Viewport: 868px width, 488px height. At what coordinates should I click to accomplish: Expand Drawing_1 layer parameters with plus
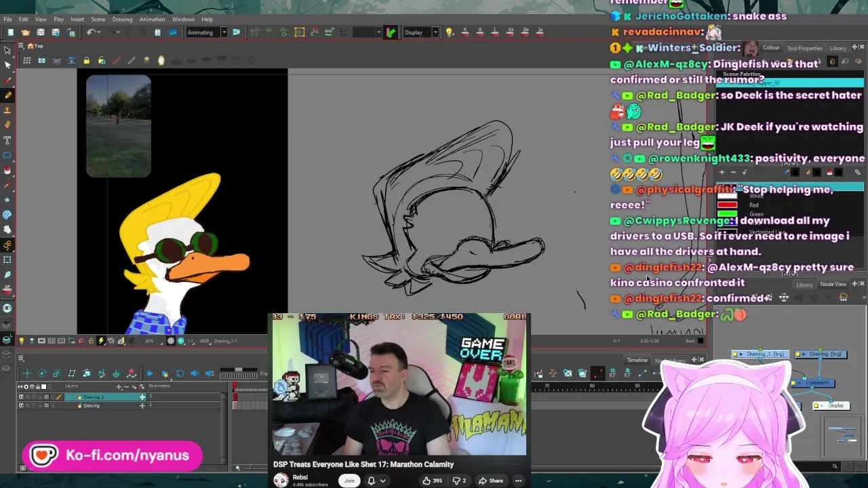tap(142, 397)
